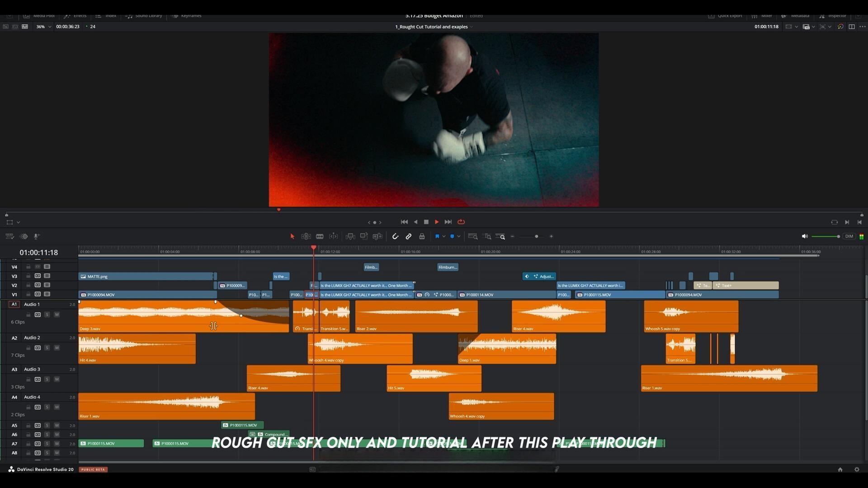Solo the Audio 2 track
The image size is (868, 488).
[x=47, y=348]
